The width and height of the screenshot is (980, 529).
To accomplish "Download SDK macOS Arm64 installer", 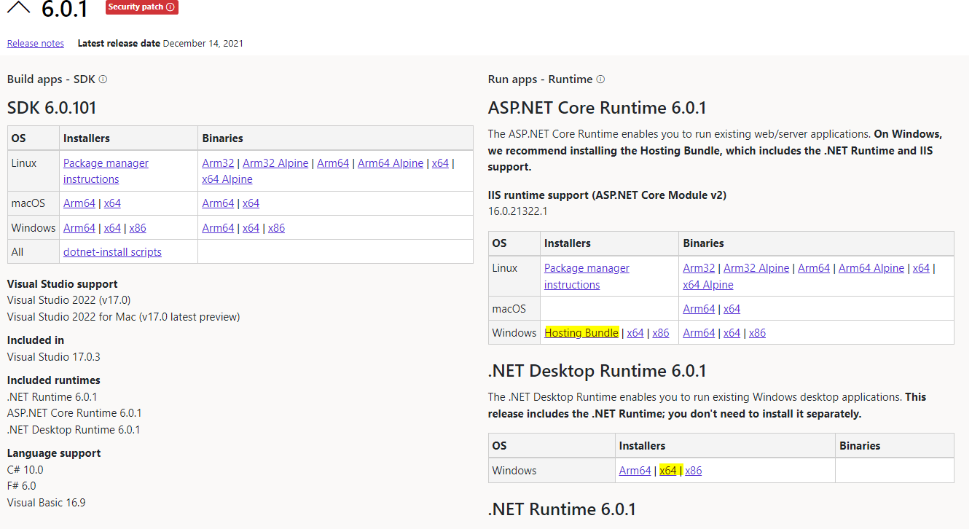I will 79,203.
